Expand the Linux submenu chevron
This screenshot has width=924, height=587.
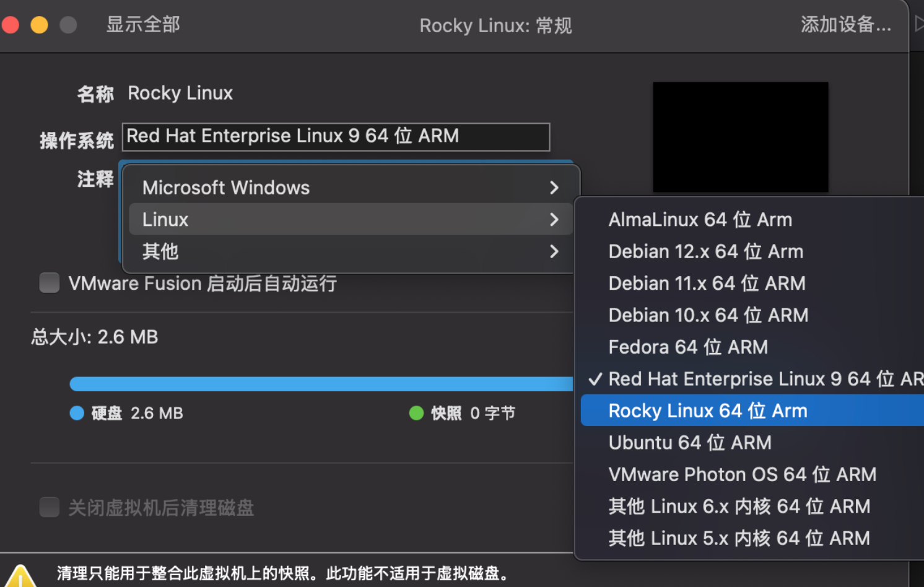click(554, 219)
